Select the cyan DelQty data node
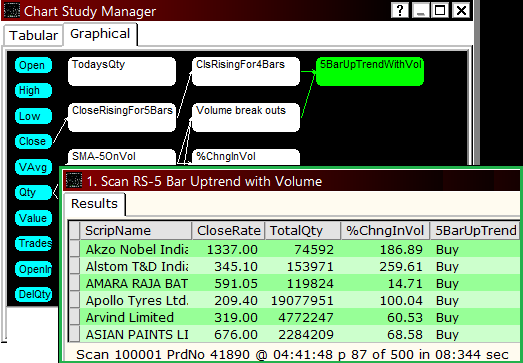The image size is (523, 363). tap(33, 294)
